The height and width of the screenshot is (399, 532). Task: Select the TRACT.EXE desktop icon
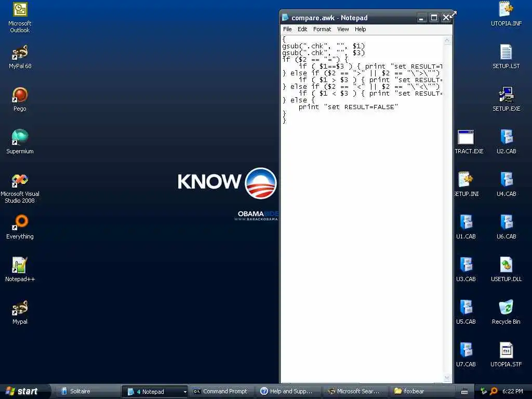(x=468, y=142)
